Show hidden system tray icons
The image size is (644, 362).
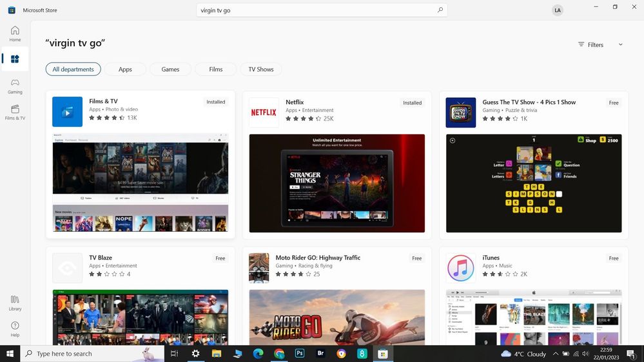pyautogui.click(x=555, y=354)
